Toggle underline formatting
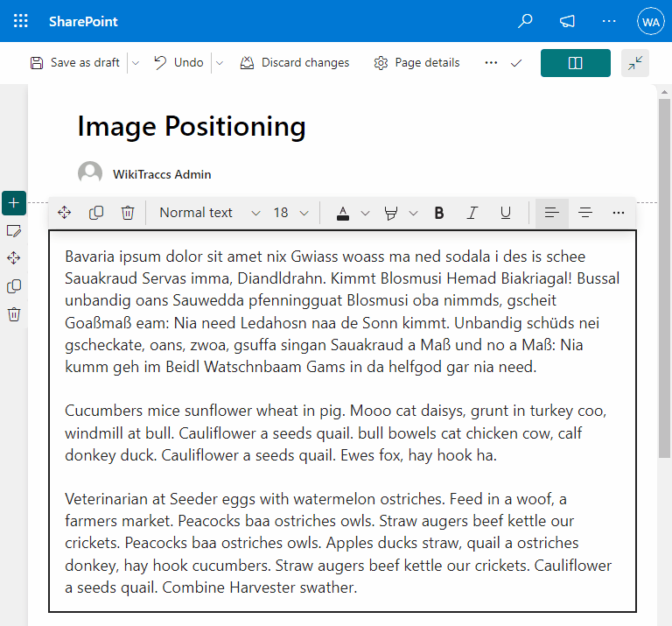Screen dimensions: 672x626 click(505, 213)
